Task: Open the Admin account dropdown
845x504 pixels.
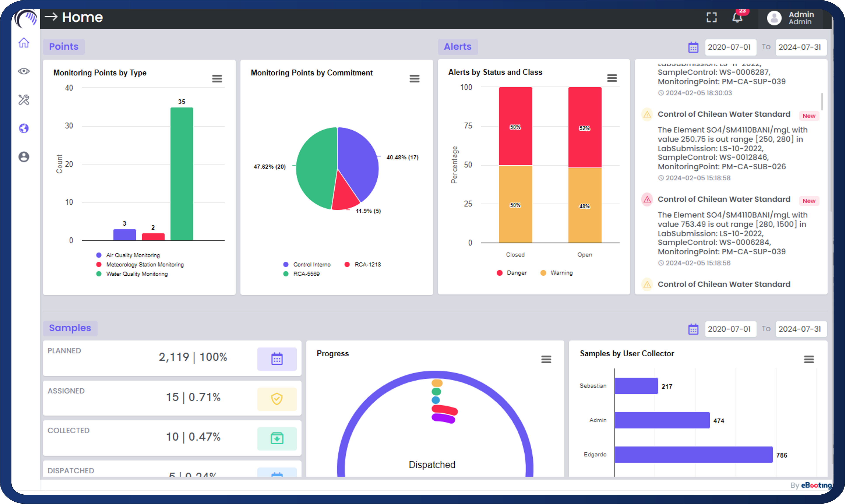Action: point(791,18)
